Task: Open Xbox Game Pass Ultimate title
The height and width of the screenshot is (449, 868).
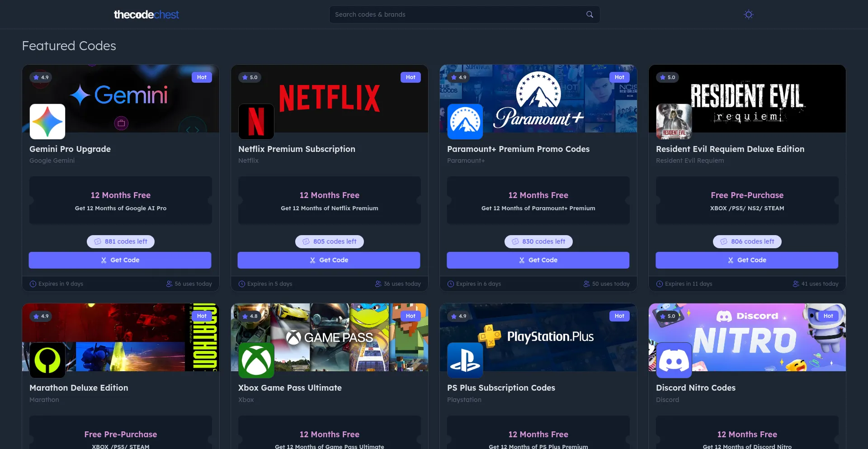Action: 290,388
